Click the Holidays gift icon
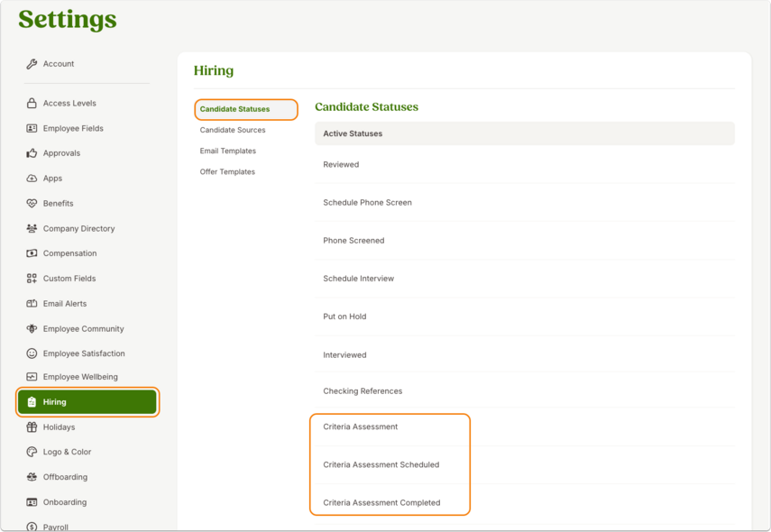Screen dimensions: 771x532 pos(32,427)
